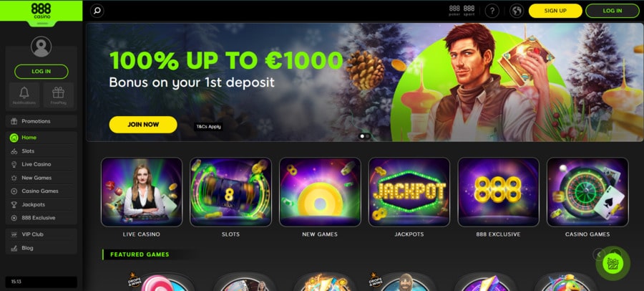Image resolution: width=644 pixels, height=291 pixels.
Task: Open the search magnifier icon
Action: [97, 11]
